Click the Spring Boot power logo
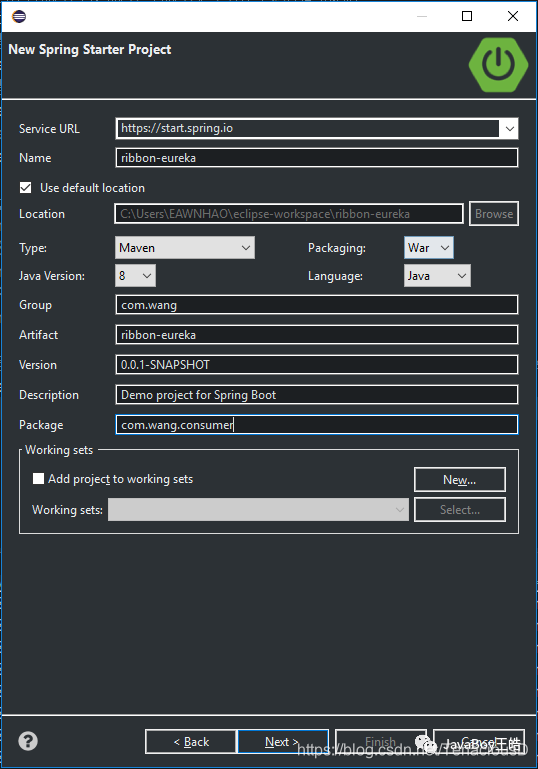This screenshot has height=769, width=538. [x=498, y=65]
